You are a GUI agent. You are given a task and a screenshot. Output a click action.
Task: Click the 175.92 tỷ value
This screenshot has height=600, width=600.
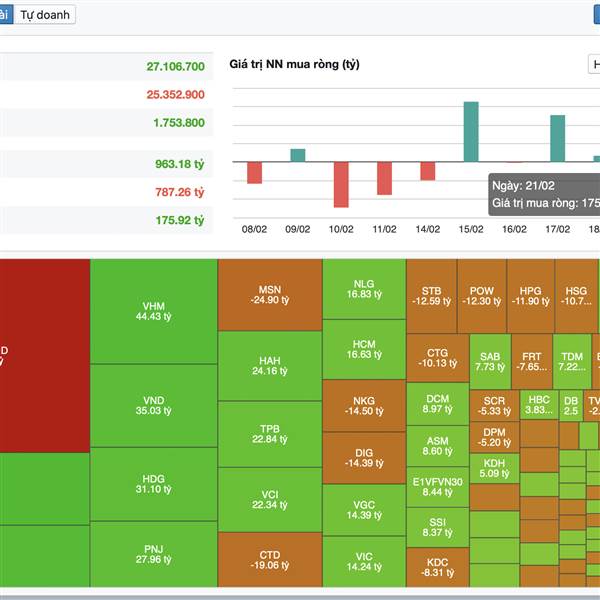(x=179, y=220)
